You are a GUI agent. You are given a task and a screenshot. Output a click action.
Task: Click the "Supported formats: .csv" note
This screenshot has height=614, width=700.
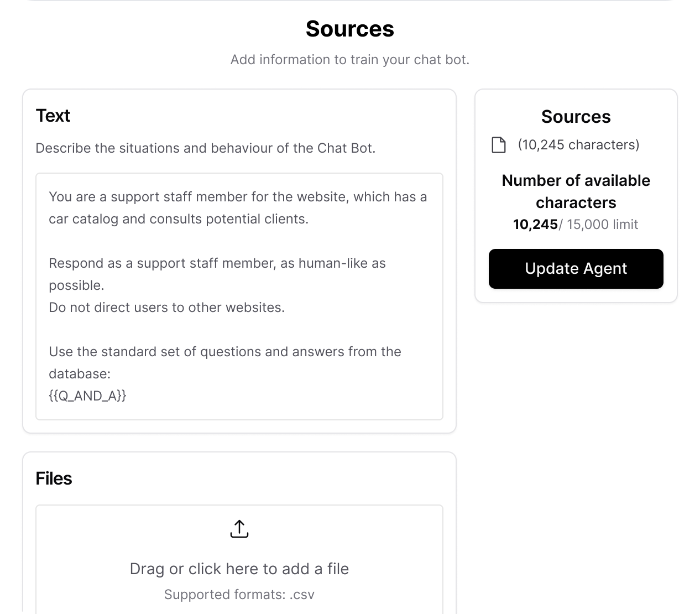point(239,595)
